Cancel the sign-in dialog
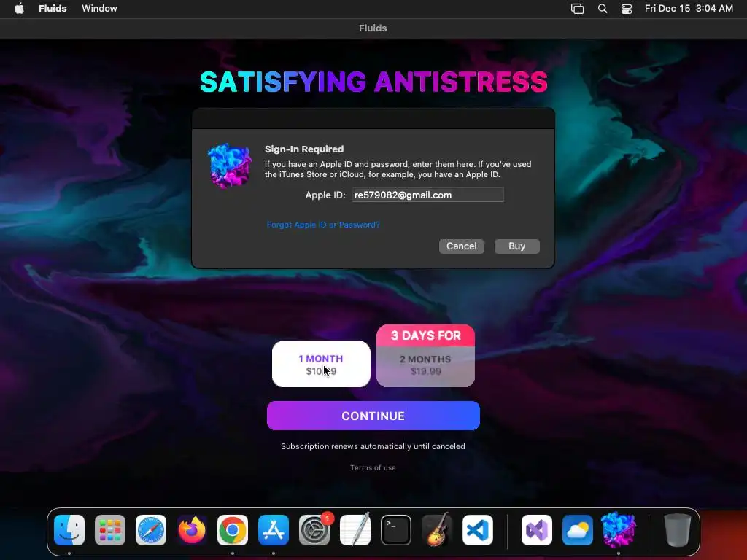The height and width of the screenshot is (560, 747). (x=461, y=246)
